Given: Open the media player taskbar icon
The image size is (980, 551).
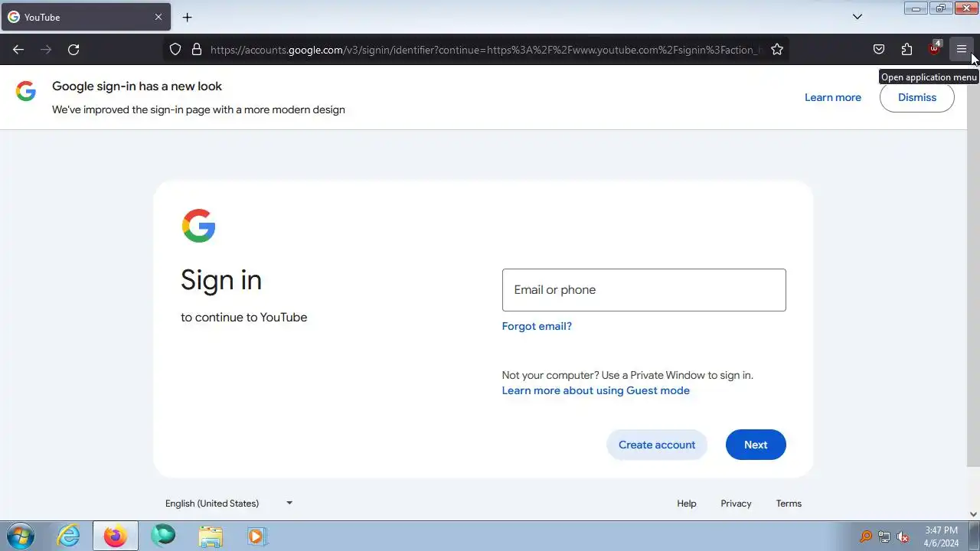Looking at the screenshot, I should (x=256, y=536).
